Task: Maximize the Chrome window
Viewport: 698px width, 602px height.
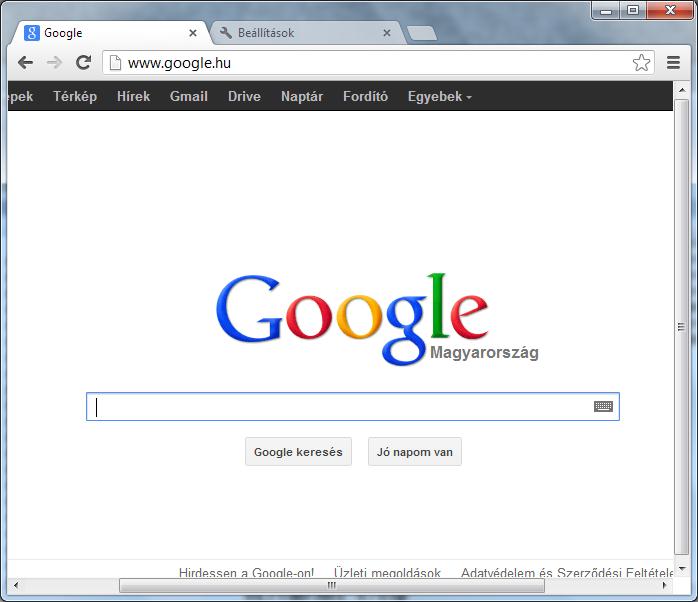Action: tap(633, 11)
